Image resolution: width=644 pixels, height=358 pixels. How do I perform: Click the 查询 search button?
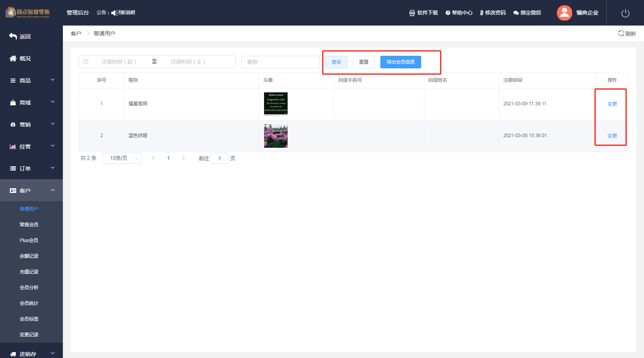pyautogui.click(x=336, y=62)
